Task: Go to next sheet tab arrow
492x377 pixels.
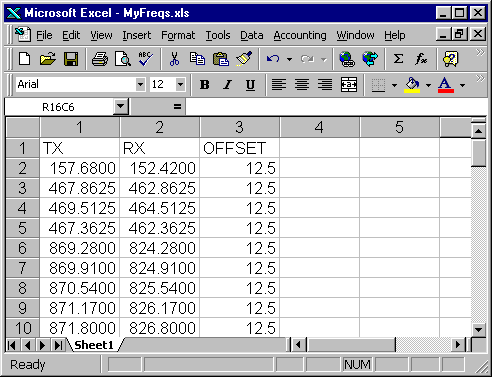Action: pyautogui.click(x=42, y=345)
